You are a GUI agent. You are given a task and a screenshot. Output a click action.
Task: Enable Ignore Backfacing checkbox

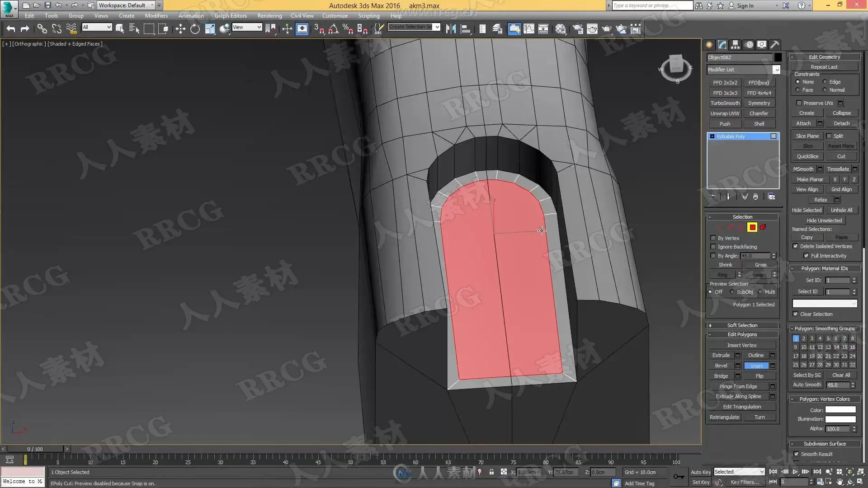coord(713,247)
